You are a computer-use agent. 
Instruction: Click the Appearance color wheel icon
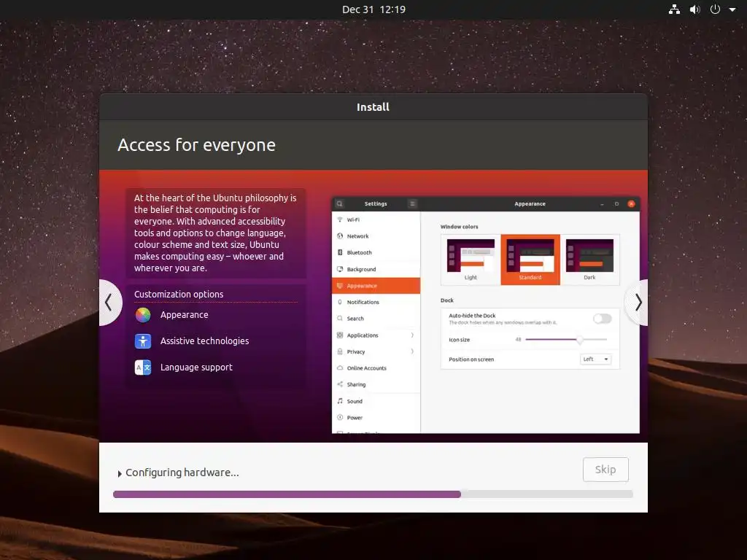pyautogui.click(x=143, y=315)
